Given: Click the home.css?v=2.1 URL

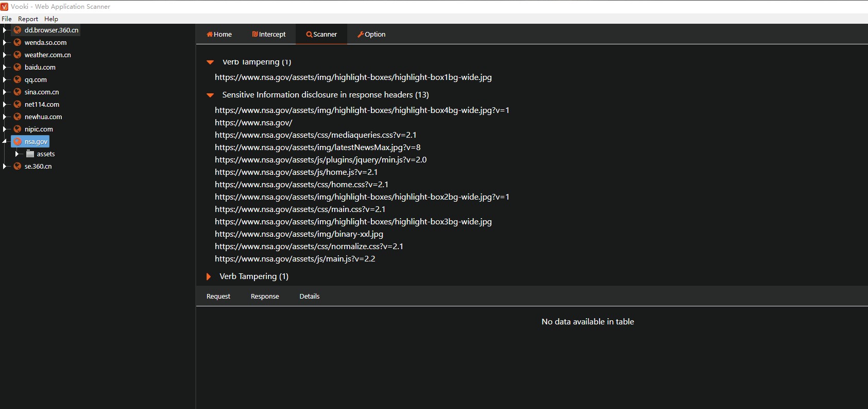Looking at the screenshot, I should 302,185.
